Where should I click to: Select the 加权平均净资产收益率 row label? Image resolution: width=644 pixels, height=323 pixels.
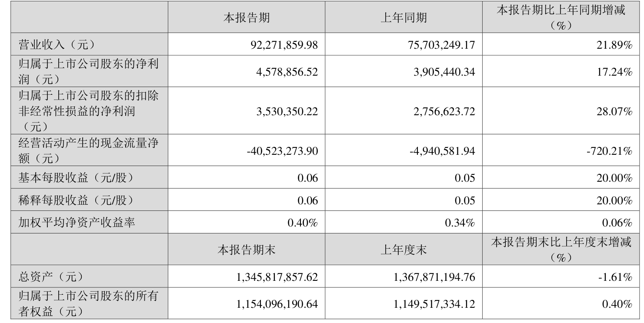pyautogui.click(x=76, y=223)
